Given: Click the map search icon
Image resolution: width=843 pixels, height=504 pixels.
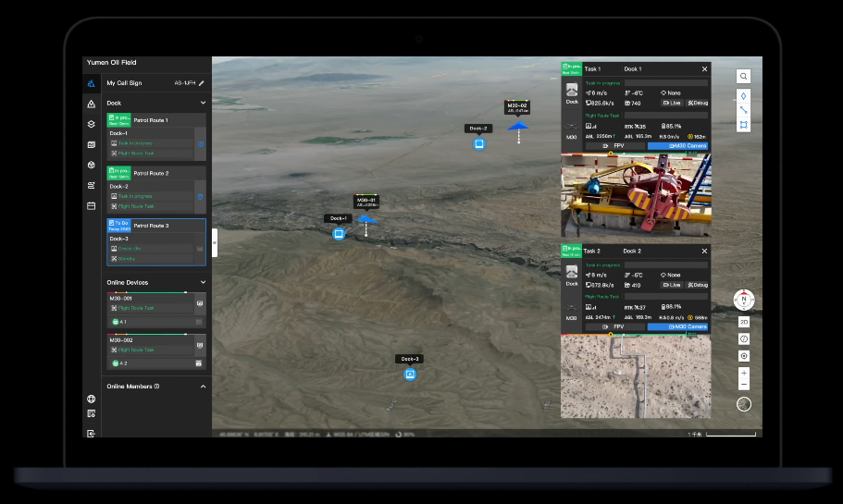Looking at the screenshot, I should [x=744, y=76].
